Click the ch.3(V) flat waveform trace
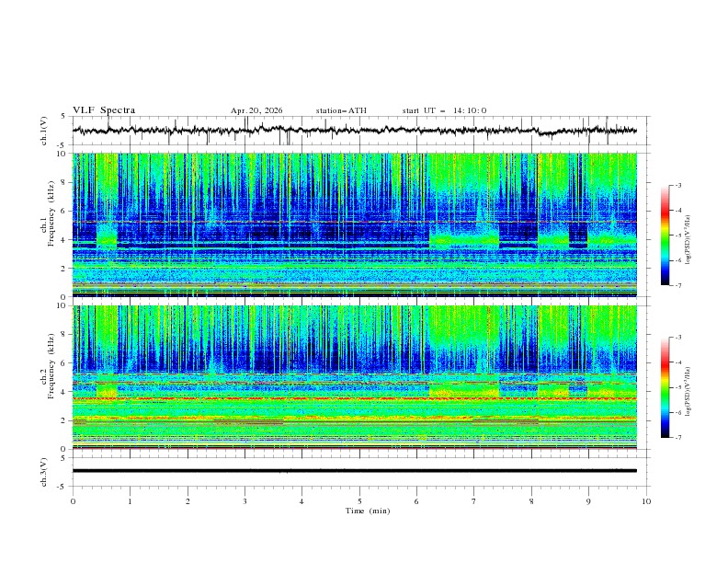This screenshot has width=728, height=563. tap(354, 471)
